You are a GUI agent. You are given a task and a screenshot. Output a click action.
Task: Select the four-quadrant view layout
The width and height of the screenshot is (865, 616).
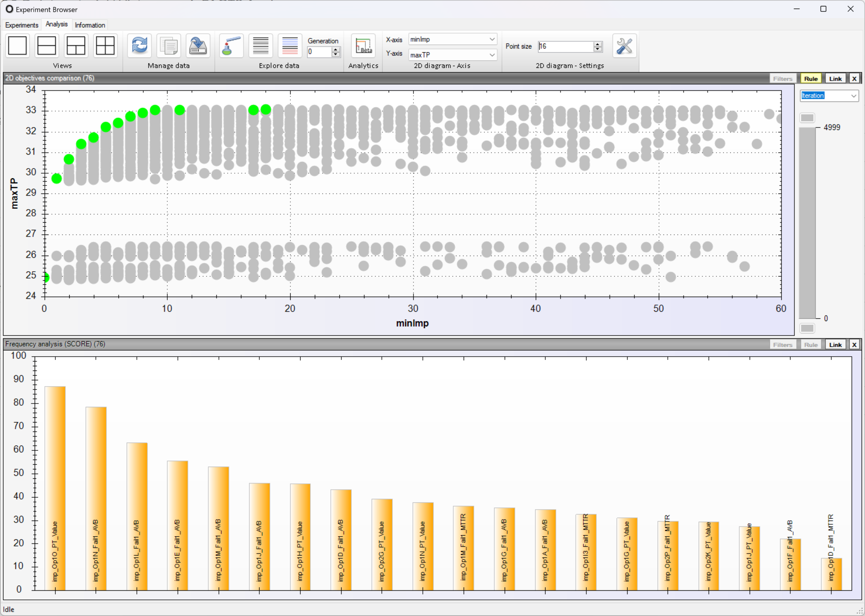click(105, 46)
